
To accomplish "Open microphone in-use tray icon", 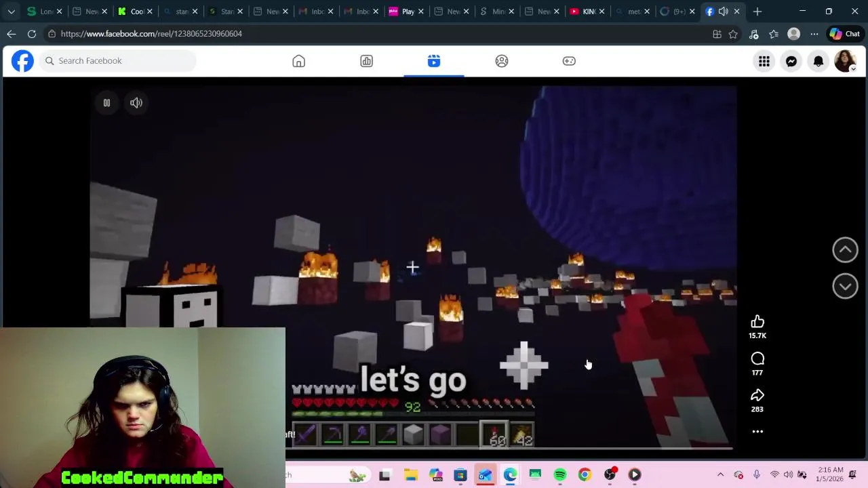I will (757, 475).
